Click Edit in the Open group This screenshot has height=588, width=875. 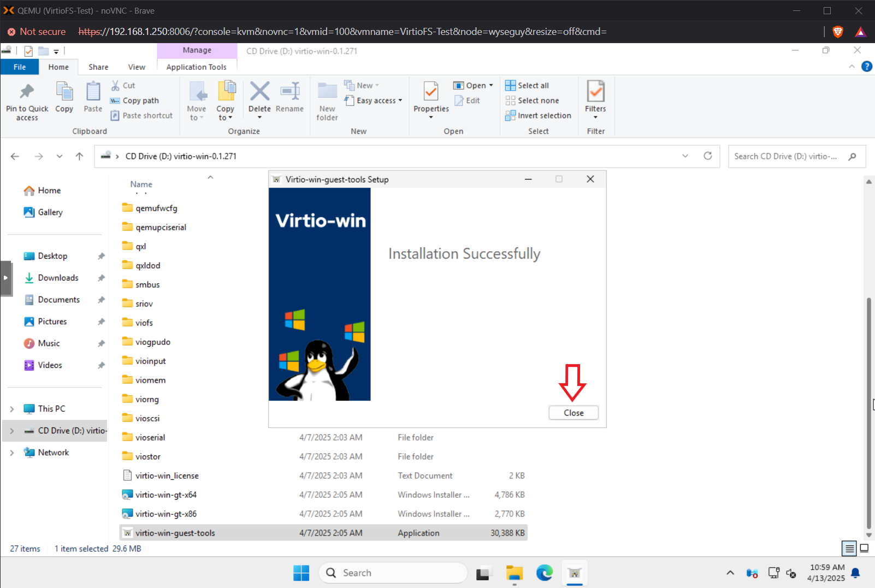coord(468,100)
